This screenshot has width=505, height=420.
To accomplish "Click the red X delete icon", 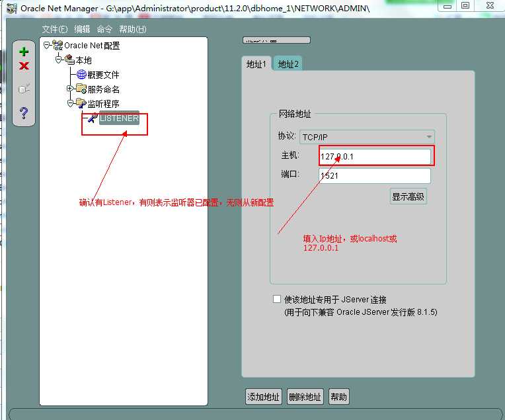I will pos(24,66).
